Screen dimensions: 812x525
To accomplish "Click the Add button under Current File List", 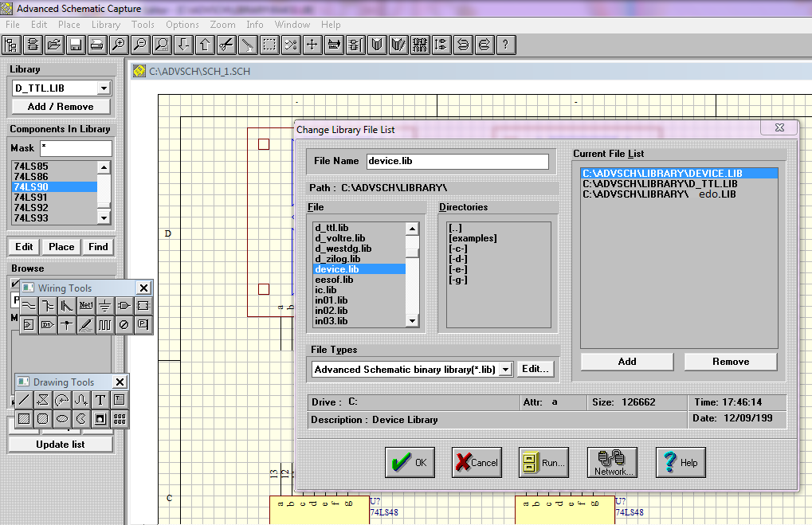I will [627, 362].
